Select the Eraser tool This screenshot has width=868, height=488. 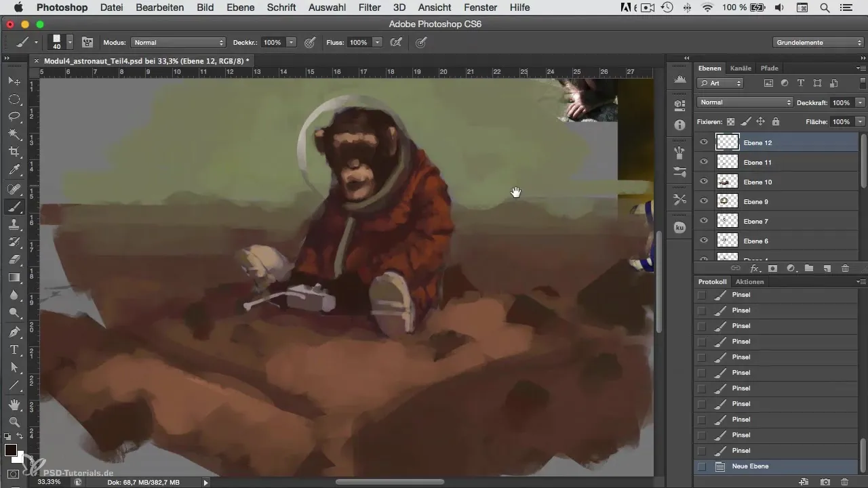tap(14, 260)
